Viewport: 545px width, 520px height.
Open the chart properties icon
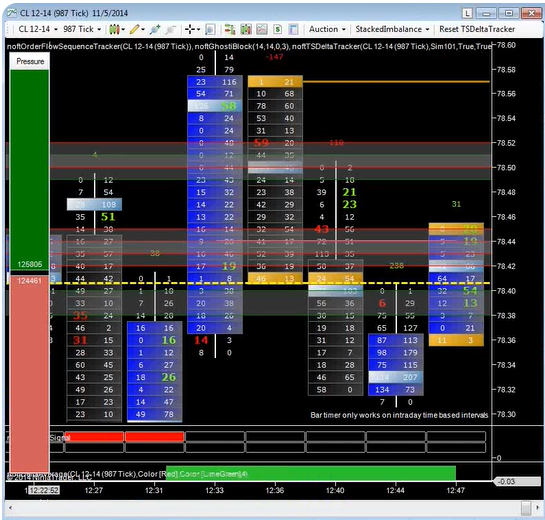pyautogui.click(x=294, y=30)
